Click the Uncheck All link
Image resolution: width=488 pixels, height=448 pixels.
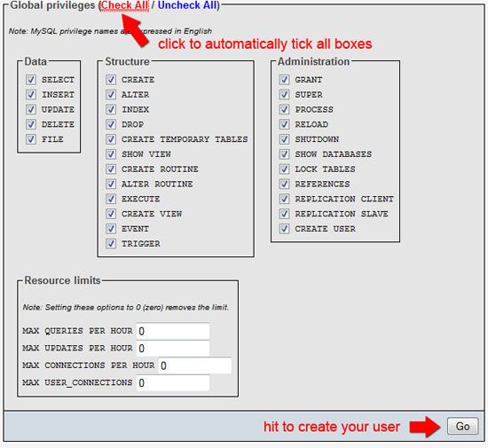click(x=187, y=5)
